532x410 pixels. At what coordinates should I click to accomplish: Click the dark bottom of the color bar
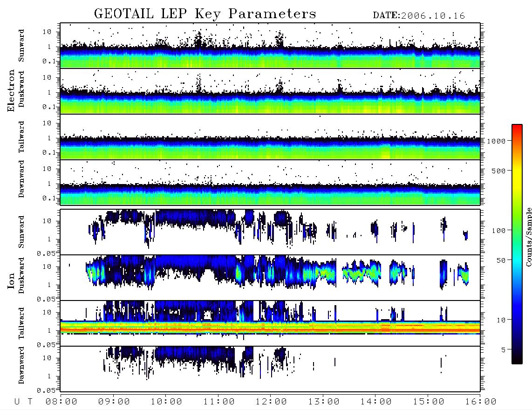pos(517,358)
